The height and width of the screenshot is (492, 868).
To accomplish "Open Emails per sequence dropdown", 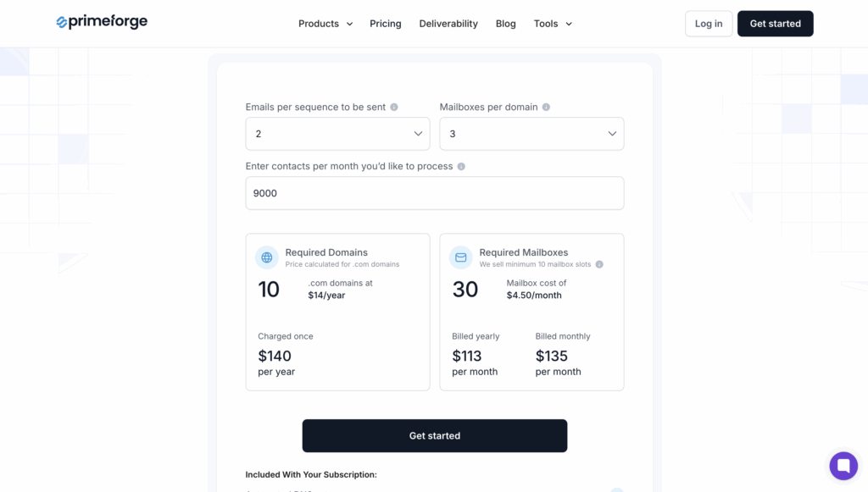I will coord(337,134).
